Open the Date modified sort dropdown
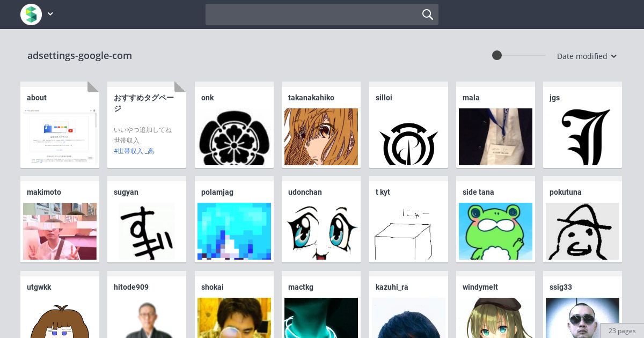644x338 pixels. click(x=587, y=56)
